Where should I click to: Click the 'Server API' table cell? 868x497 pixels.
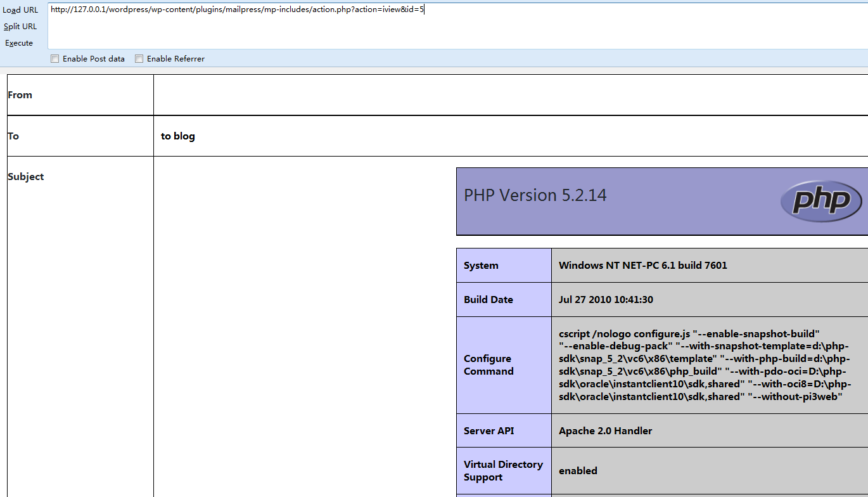point(504,431)
